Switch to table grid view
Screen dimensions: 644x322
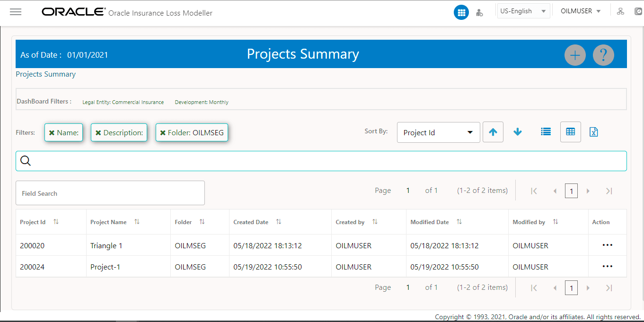[571, 132]
